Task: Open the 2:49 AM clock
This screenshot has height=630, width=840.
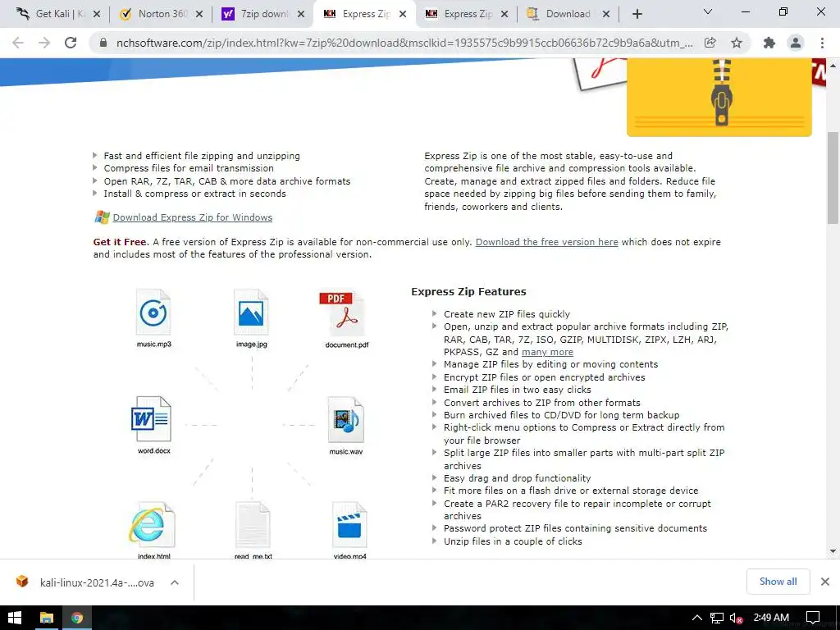Action: [771, 617]
